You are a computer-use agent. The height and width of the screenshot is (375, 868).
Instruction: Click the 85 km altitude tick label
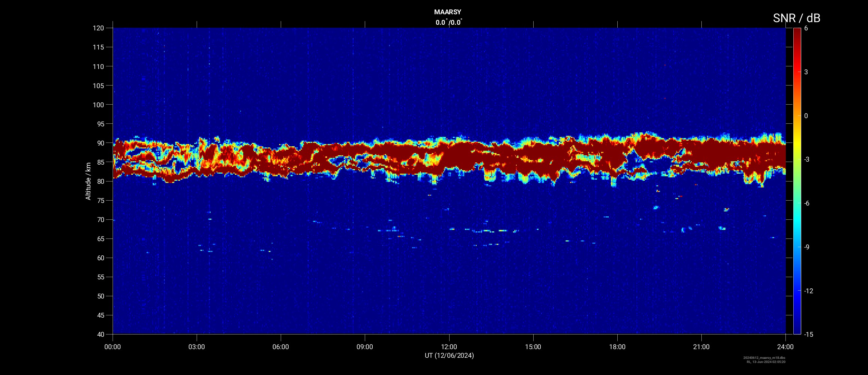(x=100, y=162)
